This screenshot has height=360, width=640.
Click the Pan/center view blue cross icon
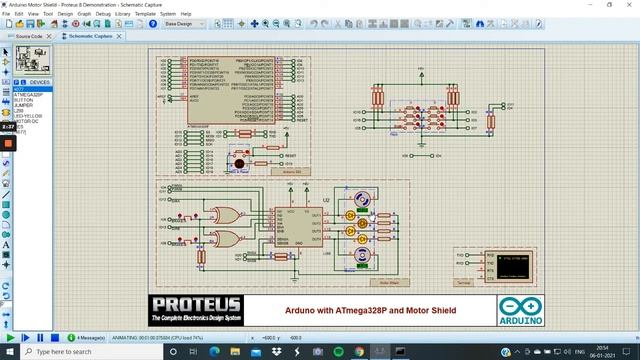click(x=254, y=24)
